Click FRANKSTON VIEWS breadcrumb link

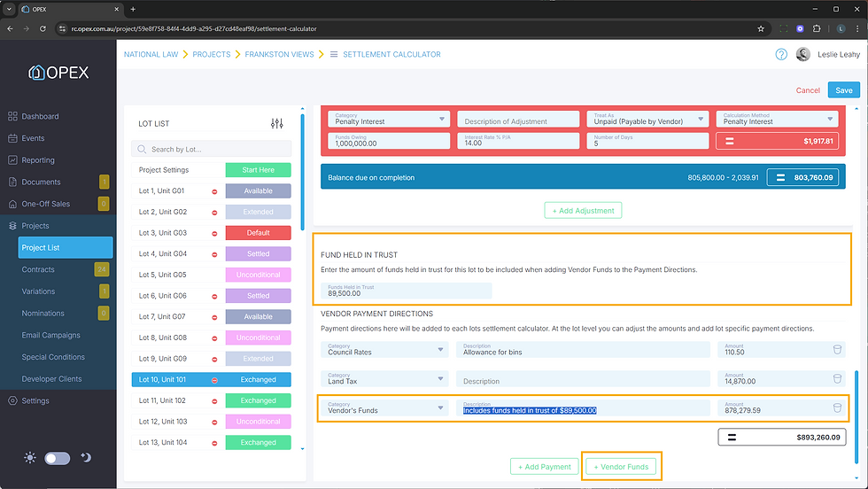coord(279,54)
